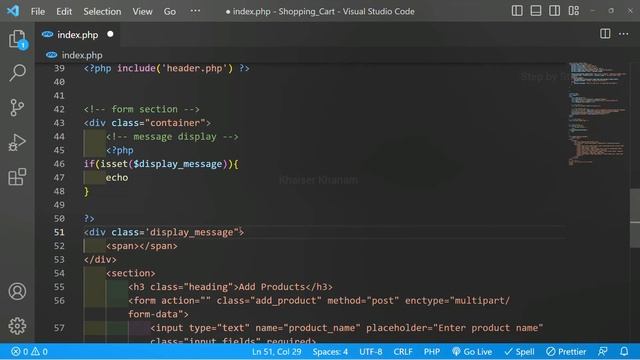Close unsaved index.php tab via dot
The image size is (640, 360).
click(x=110, y=34)
